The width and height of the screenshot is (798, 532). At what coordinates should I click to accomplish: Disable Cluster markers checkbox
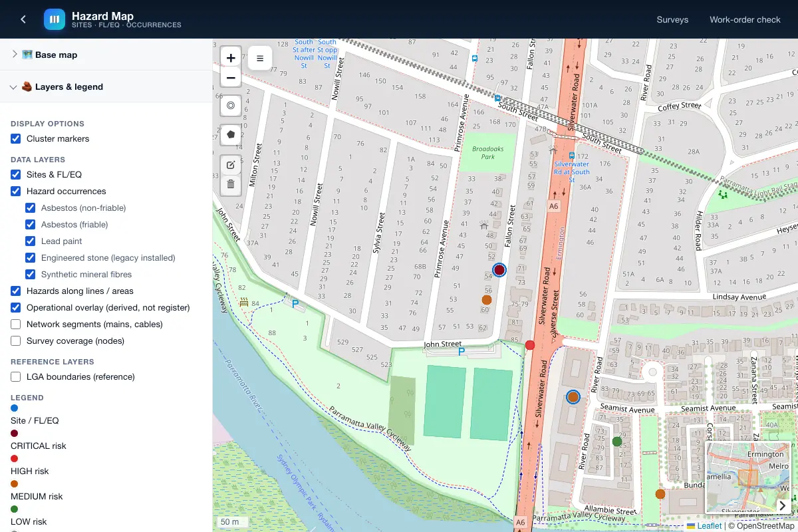coord(16,139)
